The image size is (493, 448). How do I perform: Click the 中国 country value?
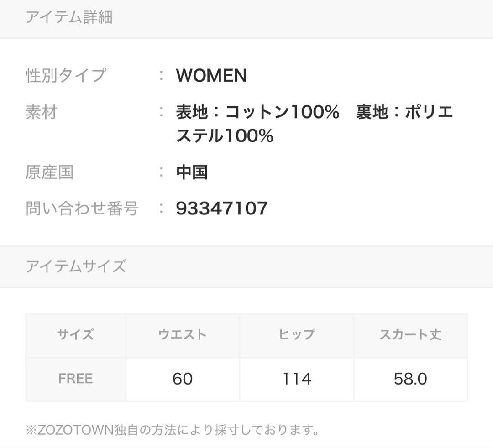tap(192, 172)
